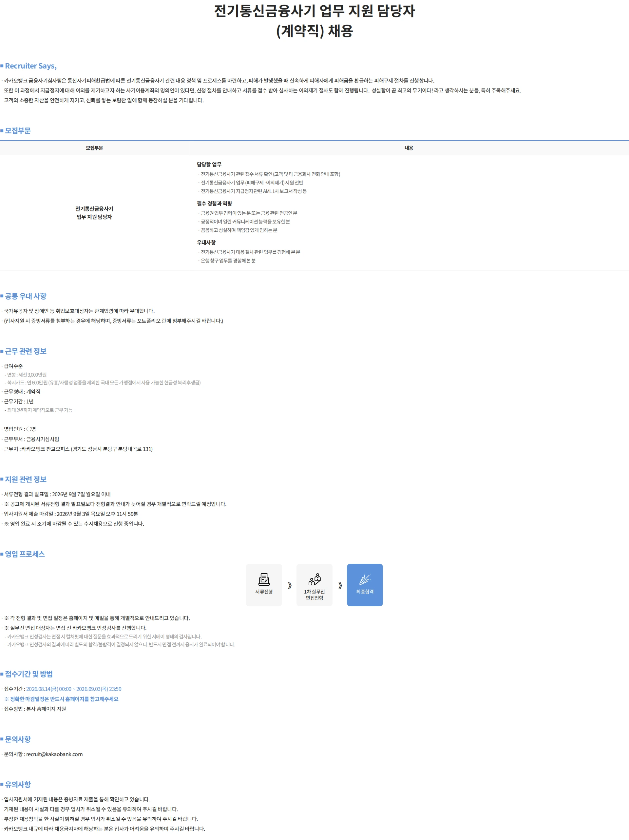
Task: Click the '담당할 업무' subheading
Action: pos(209,165)
